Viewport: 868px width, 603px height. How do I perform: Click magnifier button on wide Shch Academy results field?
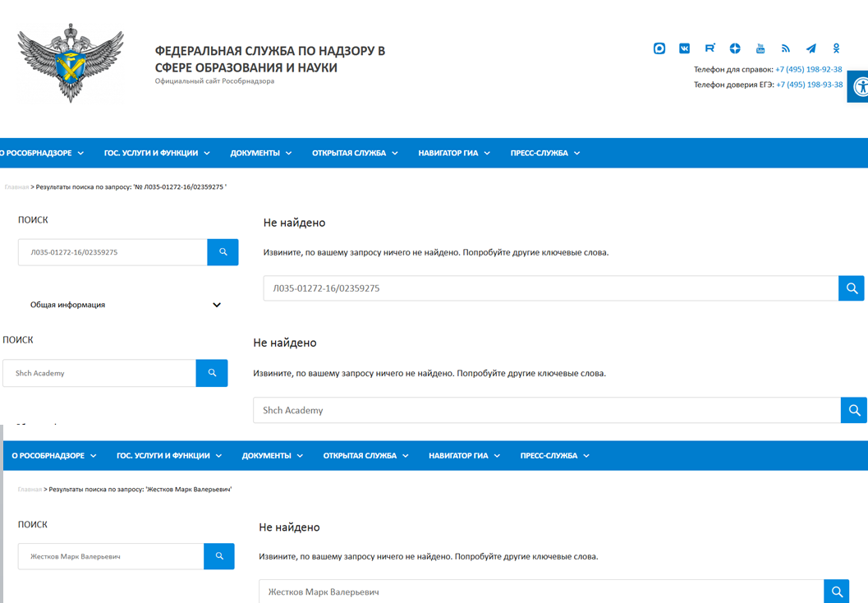click(x=854, y=410)
